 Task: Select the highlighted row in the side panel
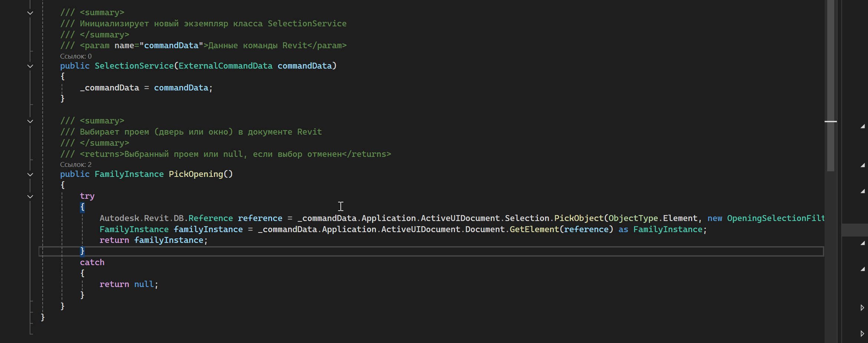point(855,230)
